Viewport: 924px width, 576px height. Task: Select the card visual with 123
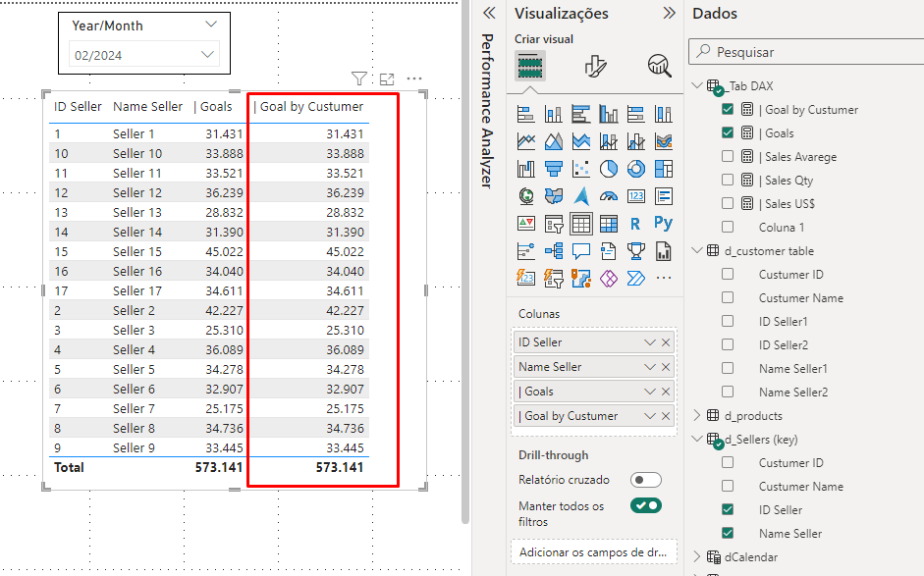point(636,196)
